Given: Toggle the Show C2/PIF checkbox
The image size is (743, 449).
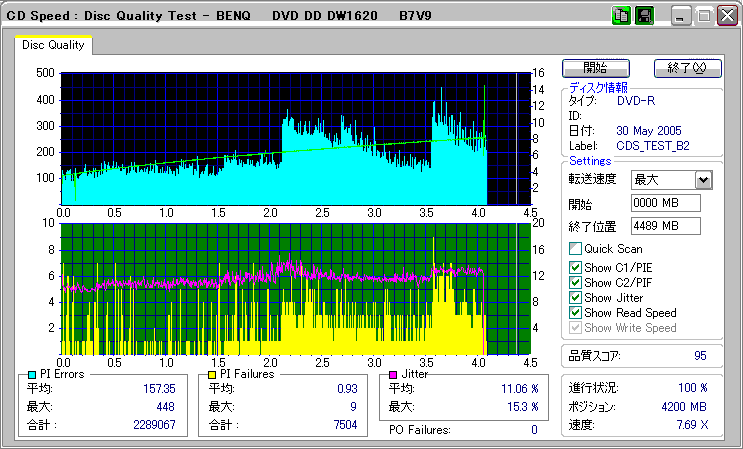Looking at the screenshot, I should click(x=575, y=282).
